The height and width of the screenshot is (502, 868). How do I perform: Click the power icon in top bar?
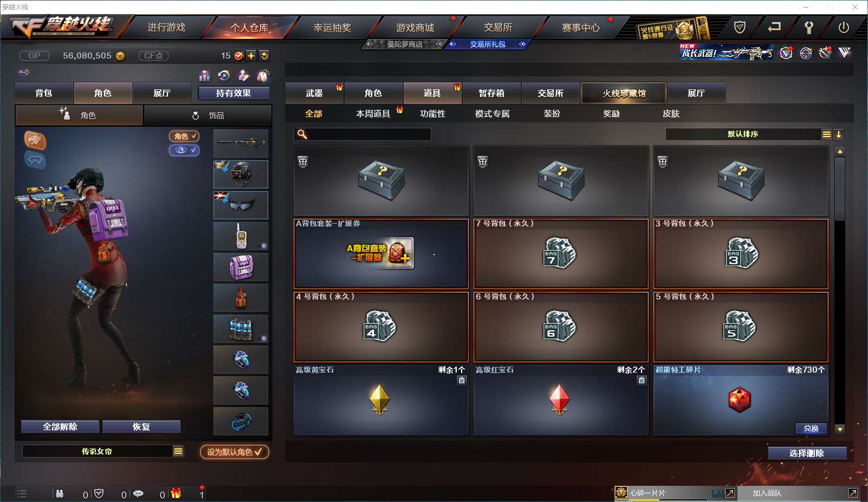pyautogui.click(x=844, y=27)
